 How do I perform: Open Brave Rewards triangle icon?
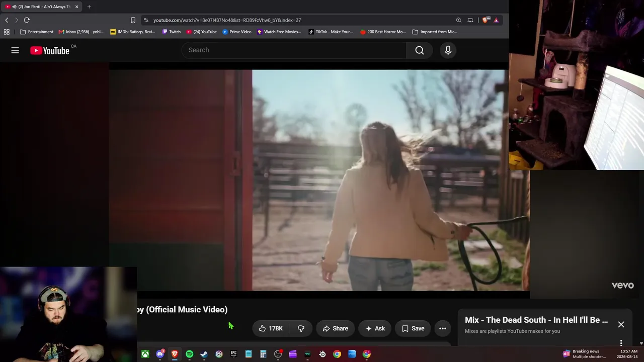point(496,20)
